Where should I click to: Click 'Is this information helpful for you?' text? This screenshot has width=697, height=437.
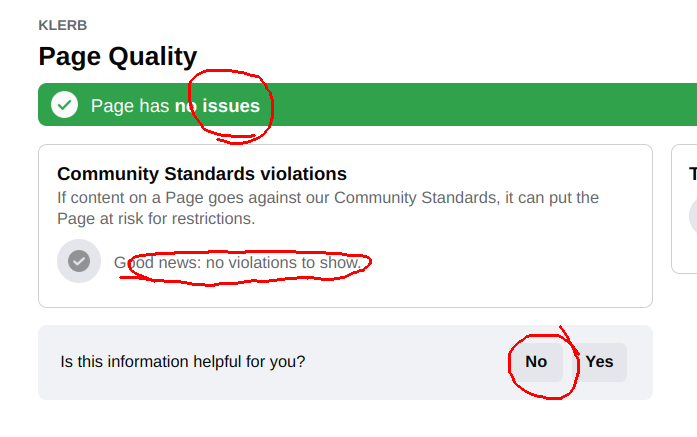(183, 362)
